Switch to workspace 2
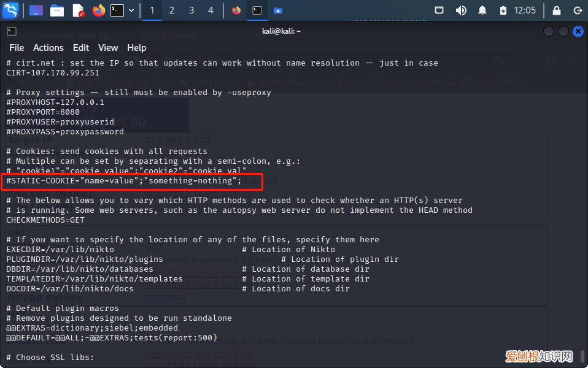588x368 pixels. click(x=172, y=10)
